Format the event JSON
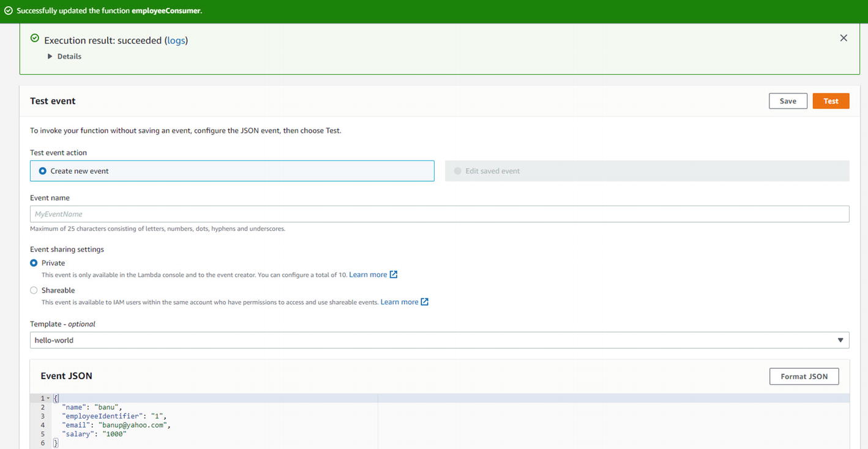The width and height of the screenshot is (868, 449). 803,376
